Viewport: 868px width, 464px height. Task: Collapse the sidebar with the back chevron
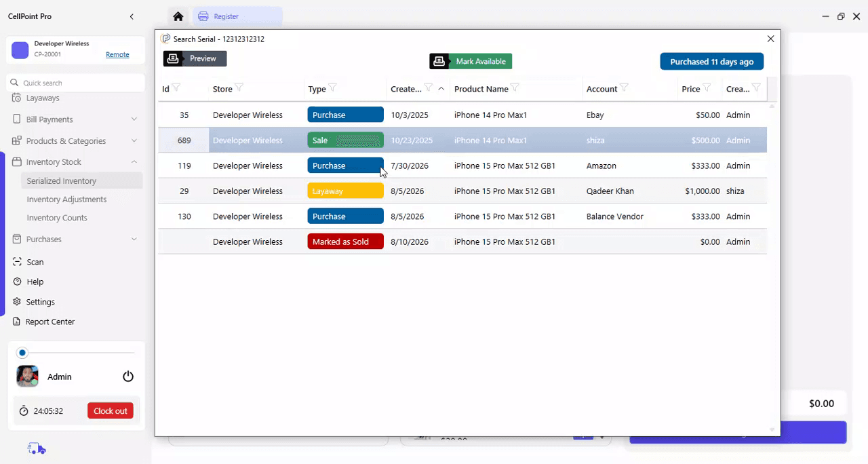(132, 16)
